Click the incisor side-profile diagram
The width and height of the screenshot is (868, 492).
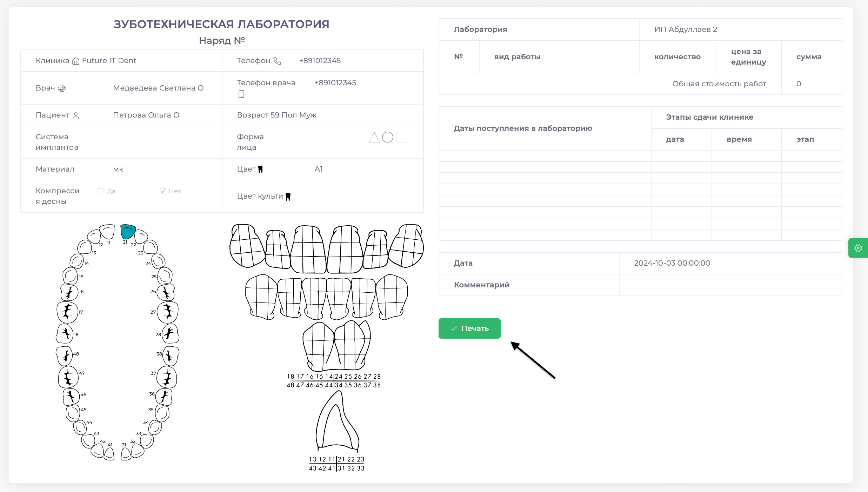coord(338,421)
